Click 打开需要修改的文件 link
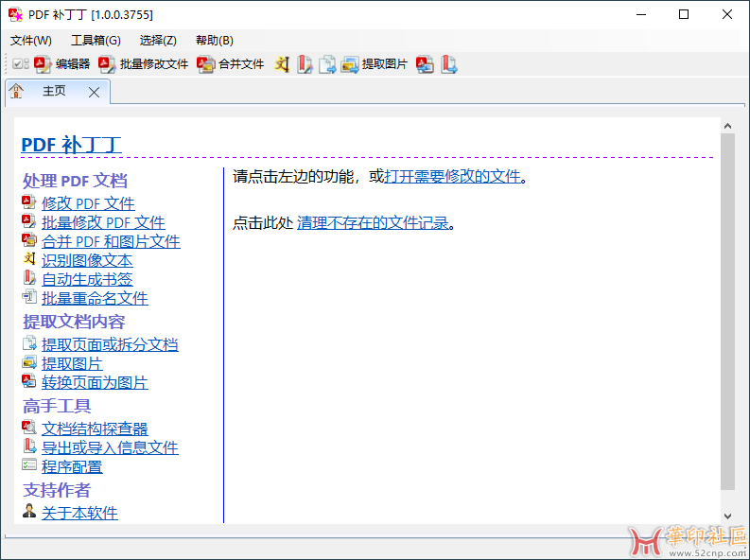The image size is (750, 560). [x=452, y=177]
